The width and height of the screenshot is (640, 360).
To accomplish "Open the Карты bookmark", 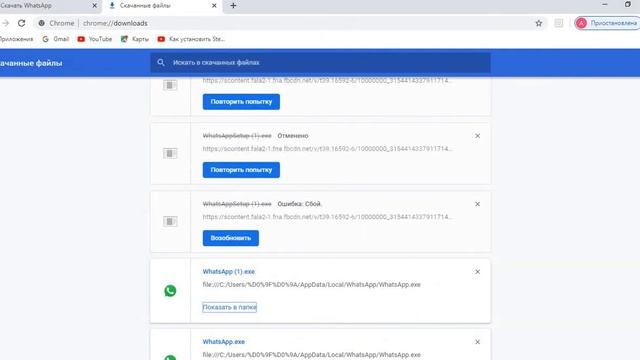I will [135, 39].
